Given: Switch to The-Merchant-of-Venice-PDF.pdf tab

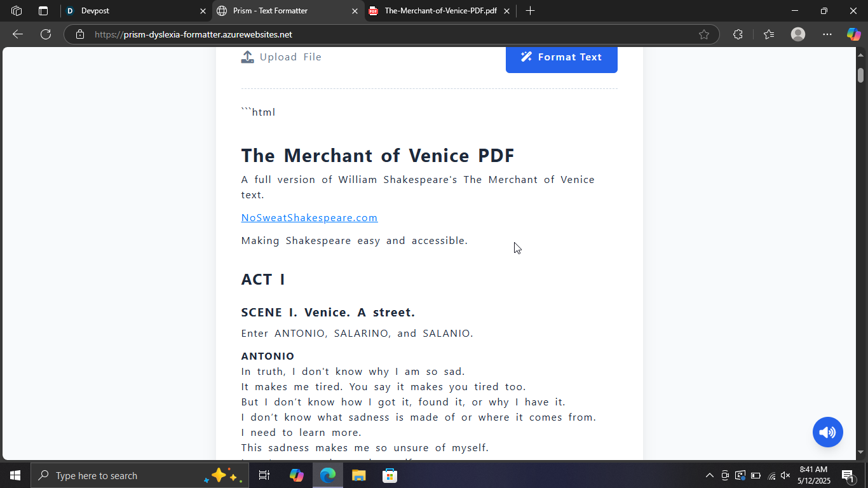Looking at the screenshot, I should [x=440, y=11].
